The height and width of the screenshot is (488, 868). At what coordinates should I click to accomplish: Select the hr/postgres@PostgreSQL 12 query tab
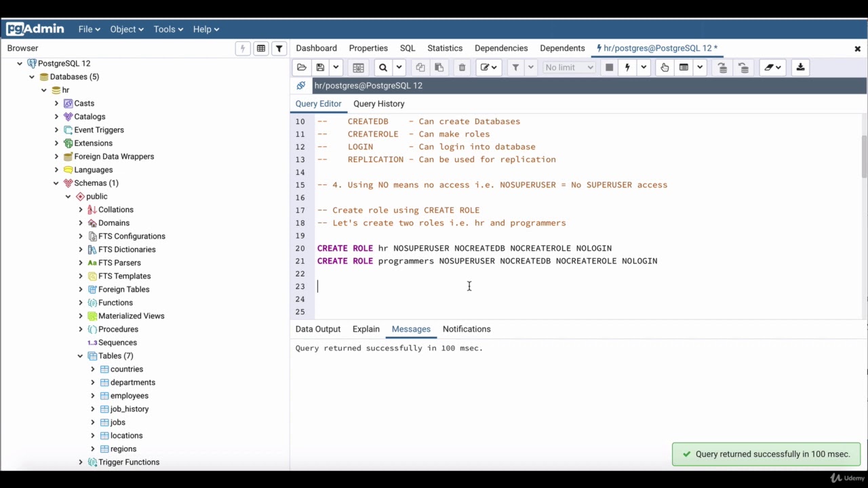tap(656, 48)
